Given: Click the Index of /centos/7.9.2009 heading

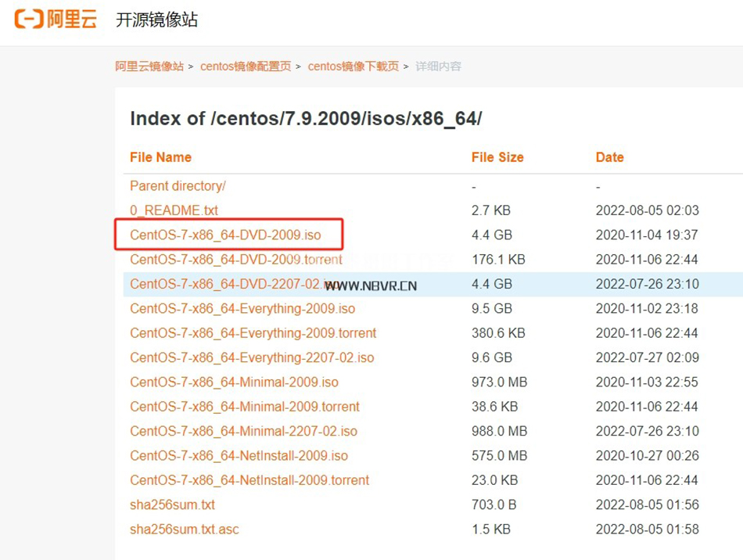Looking at the screenshot, I should [x=306, y=119].
